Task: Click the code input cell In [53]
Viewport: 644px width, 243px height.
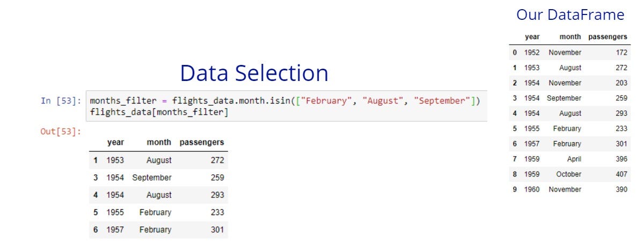Action: click(286, 106)
